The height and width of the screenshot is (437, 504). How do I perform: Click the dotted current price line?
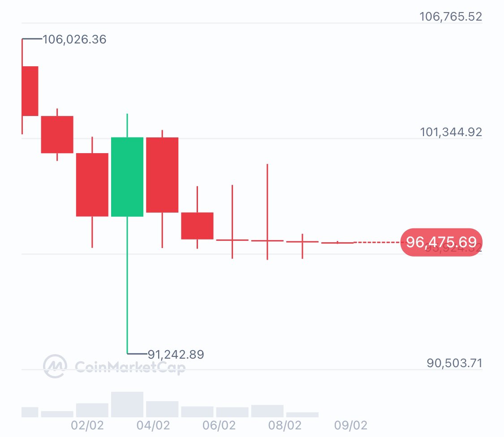click(377, 242)
